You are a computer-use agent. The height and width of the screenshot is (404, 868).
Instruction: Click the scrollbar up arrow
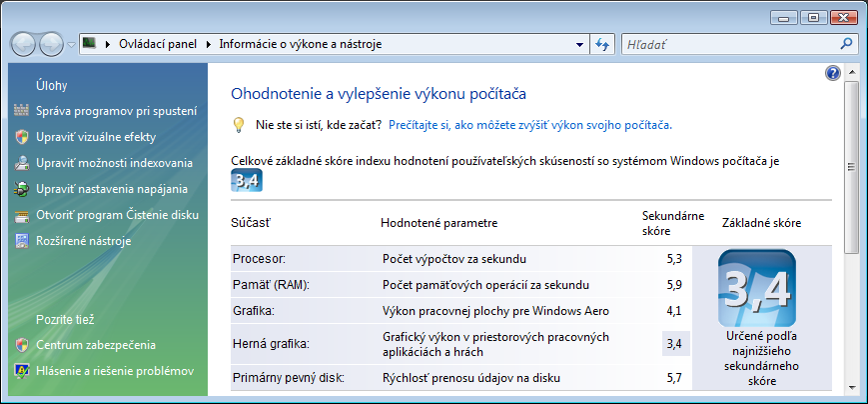point(852,71)
